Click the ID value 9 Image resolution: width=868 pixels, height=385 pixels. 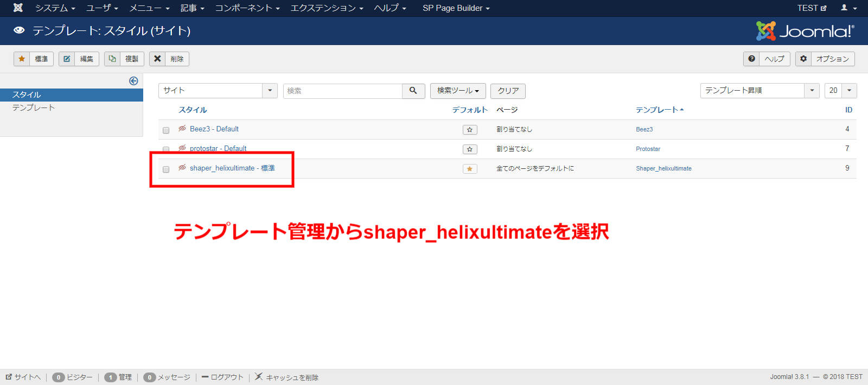847,168
